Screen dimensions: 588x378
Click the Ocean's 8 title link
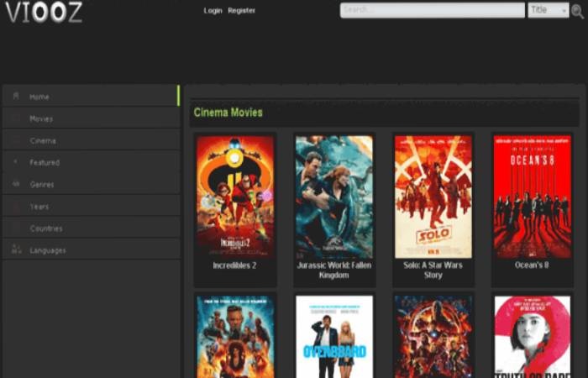click(532, 265)
